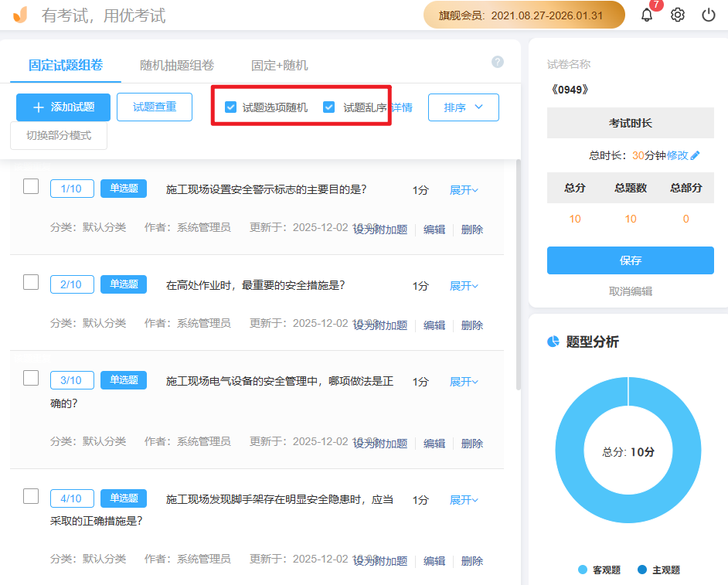The height and width of the screenshot is (585, 728).
Task: Expand 展开 for question 2/10
Action: click(463, 284)
